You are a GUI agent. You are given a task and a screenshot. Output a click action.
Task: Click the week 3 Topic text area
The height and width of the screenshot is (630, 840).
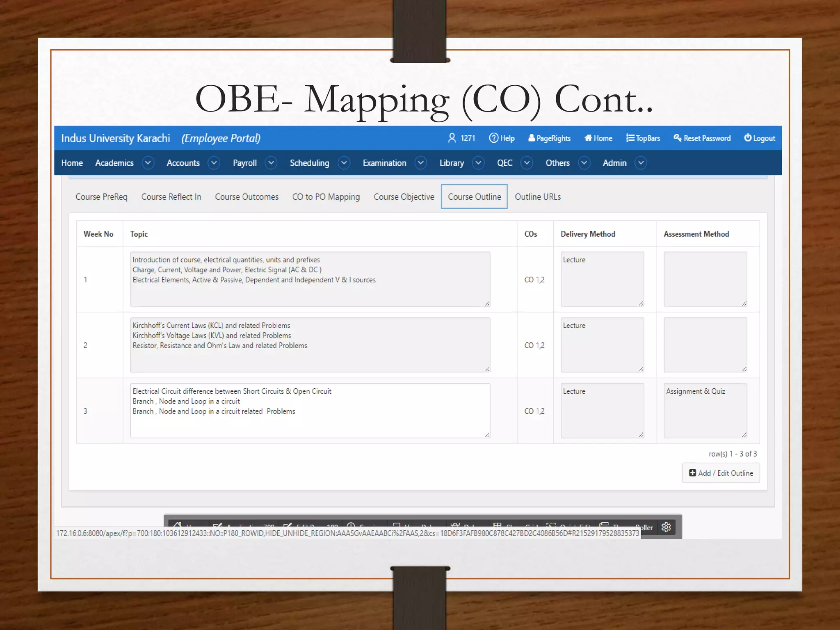click(x=310, y=411)
